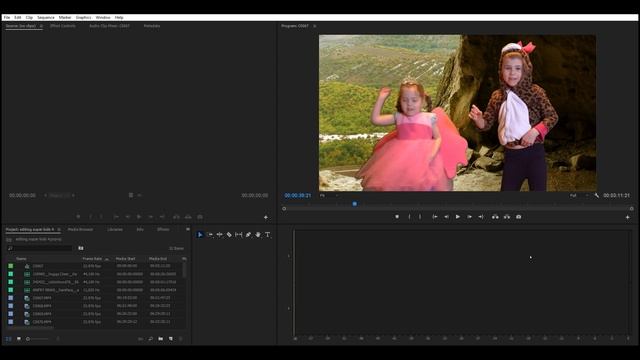Select the Track Select Forward tool
Viewport: 640px width, 360px height.
tap(210, 235)
